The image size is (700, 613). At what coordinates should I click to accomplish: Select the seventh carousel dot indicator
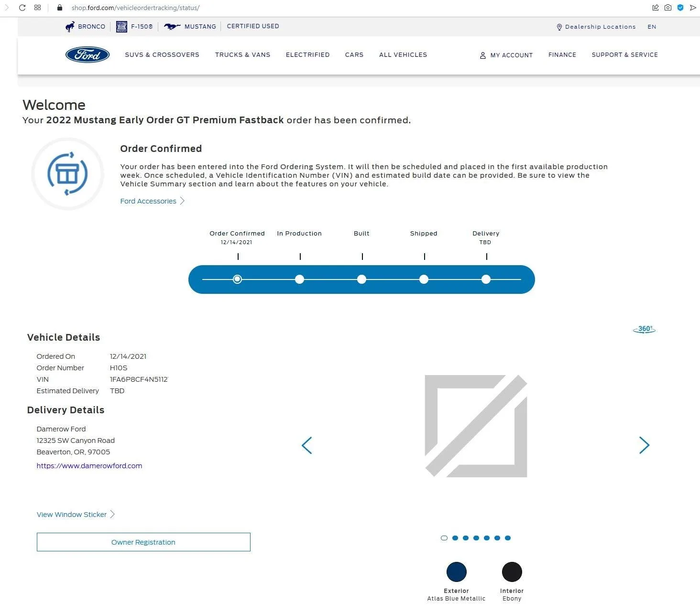coord(508,538)
